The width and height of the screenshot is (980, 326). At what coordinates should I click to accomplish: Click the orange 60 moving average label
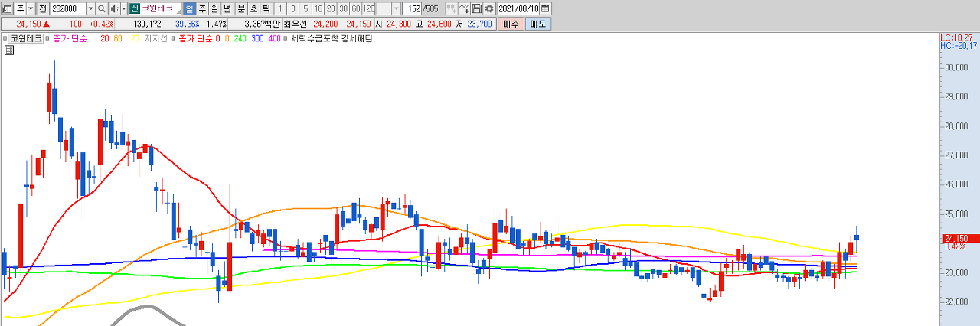coord(118,38)
